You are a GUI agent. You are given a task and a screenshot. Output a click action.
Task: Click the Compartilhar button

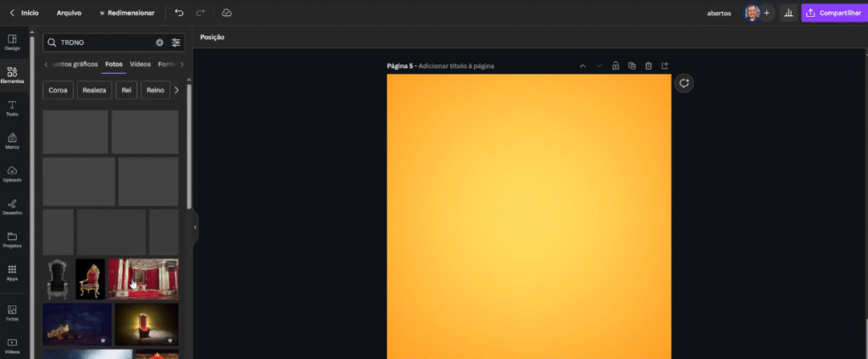[x=833, y=13]
